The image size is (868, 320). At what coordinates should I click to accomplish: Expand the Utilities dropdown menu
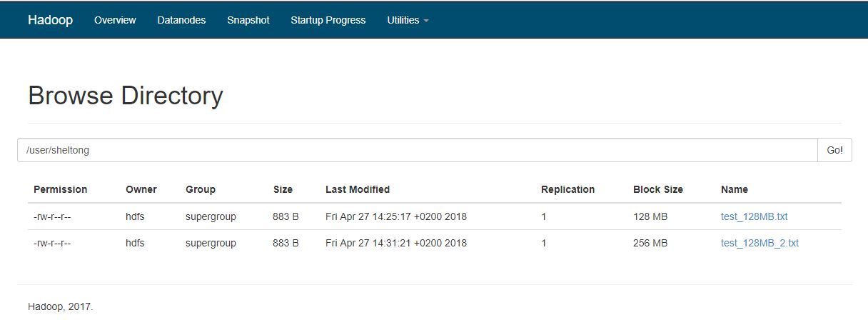(408, 20)
